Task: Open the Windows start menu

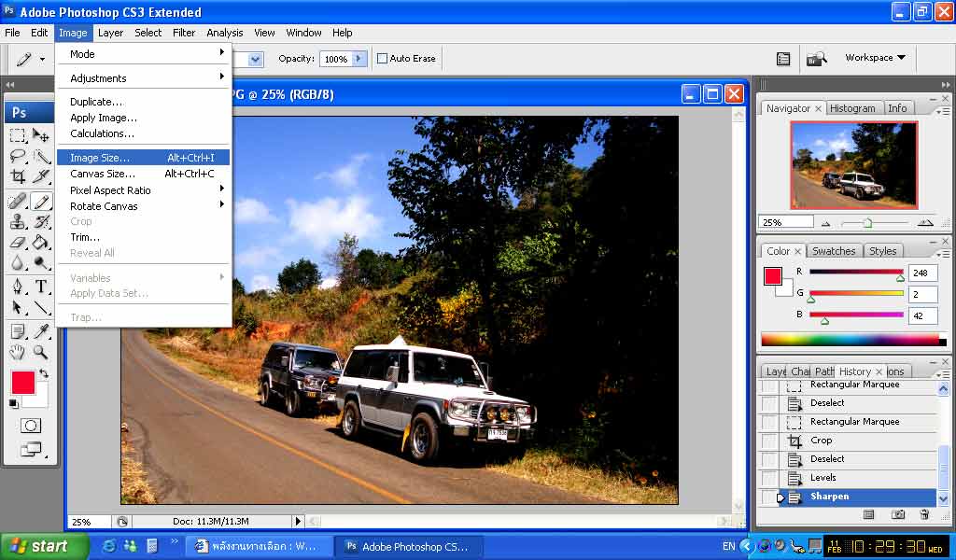Action: click(44, 546)
